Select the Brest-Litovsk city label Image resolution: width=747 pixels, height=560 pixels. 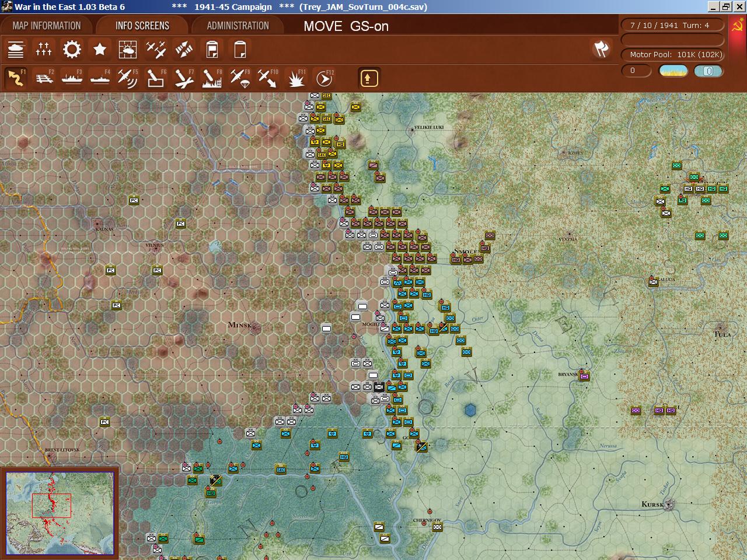click(62, 450)
